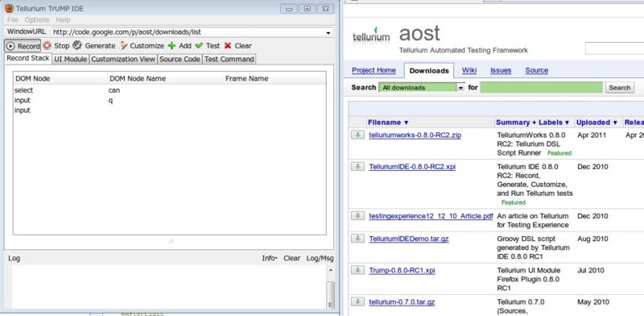Click the resize grip below Record Stack table
This screenshot has height=316, width=644.
pos(171,241)
